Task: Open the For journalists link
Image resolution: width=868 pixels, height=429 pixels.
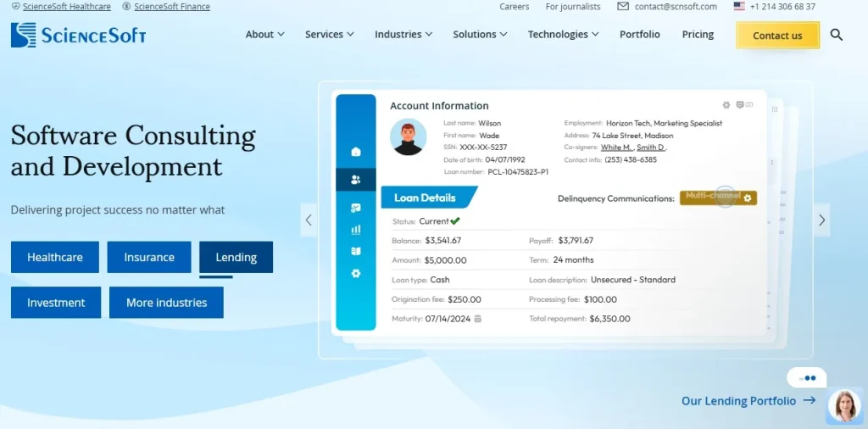Action: click(x=573, y=7)
